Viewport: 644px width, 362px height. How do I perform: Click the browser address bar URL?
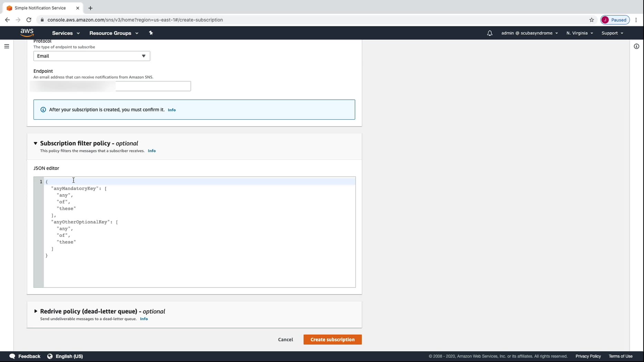[135, 20]
